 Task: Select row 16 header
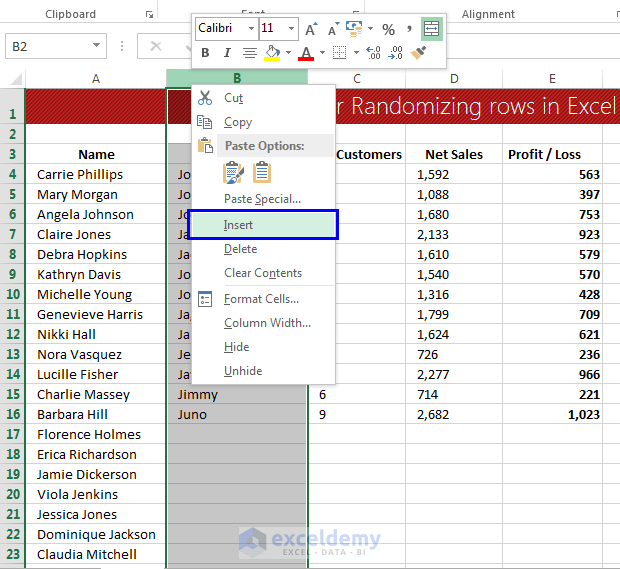pyautogui.click(x=13, y=414)
